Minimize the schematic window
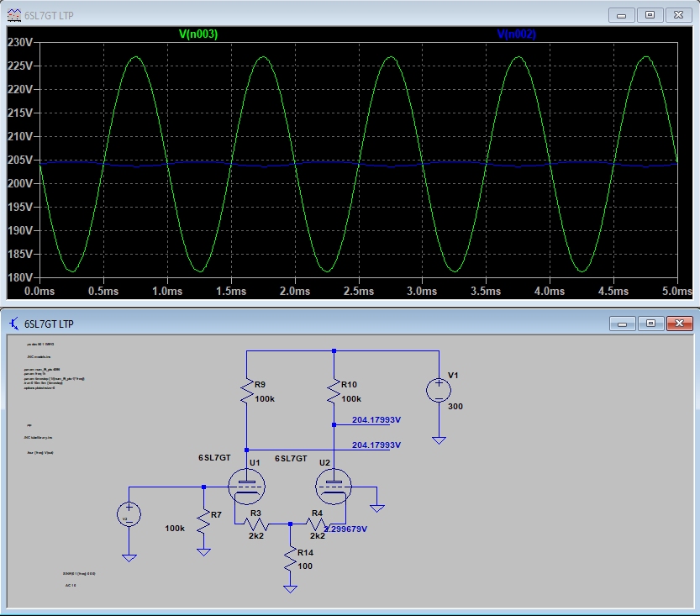The height and width of the screenshot is (616, 700). (623, 324)
